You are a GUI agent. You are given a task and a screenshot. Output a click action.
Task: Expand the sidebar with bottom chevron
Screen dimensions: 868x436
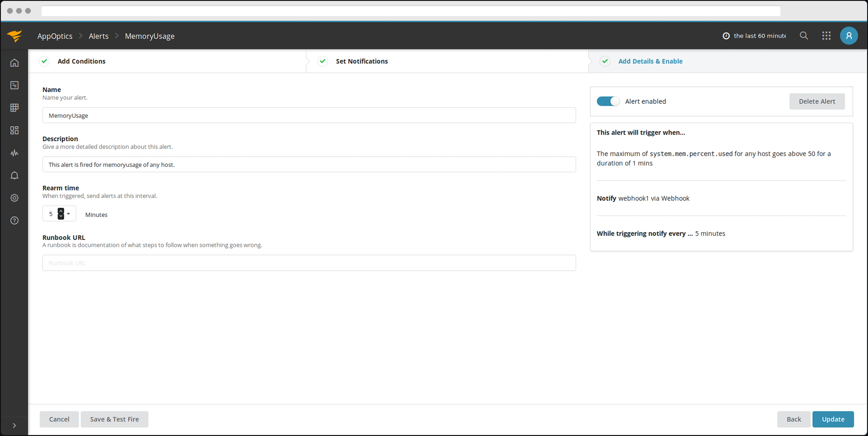pos(14,425)
